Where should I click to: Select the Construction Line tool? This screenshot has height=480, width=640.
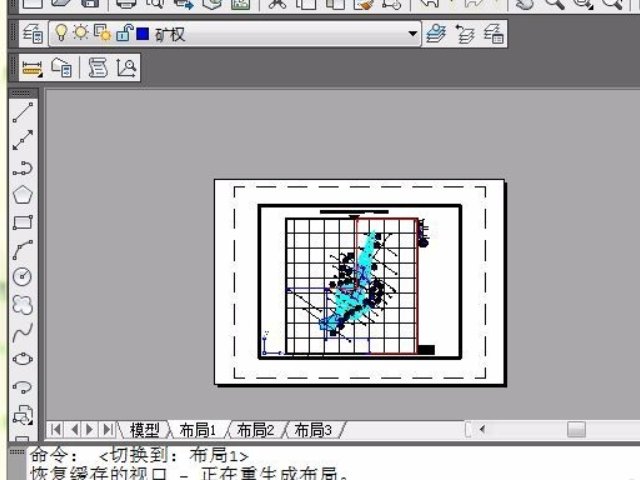[22, 140]
